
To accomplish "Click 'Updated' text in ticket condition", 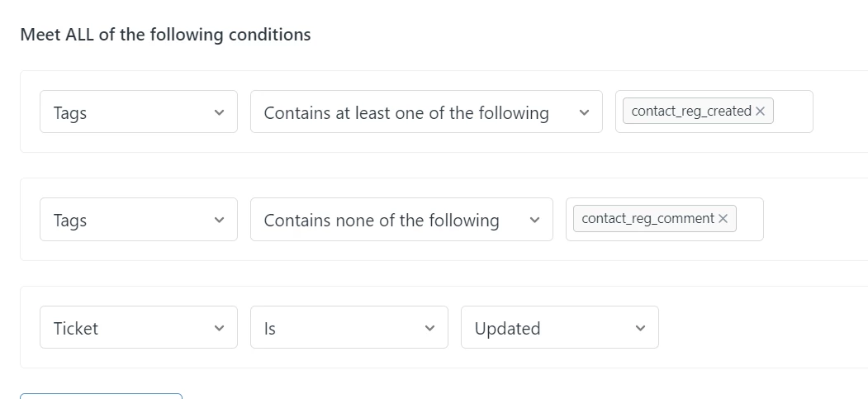I will pos(507,329).
